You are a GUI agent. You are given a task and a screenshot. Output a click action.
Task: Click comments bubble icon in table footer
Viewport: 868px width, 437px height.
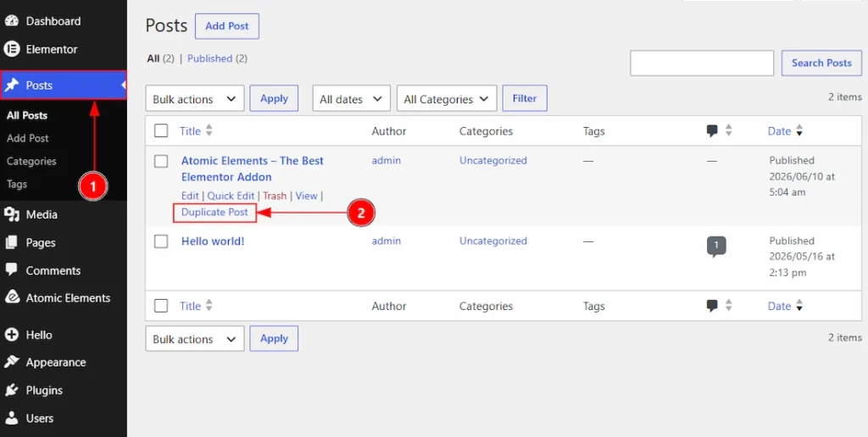[x=712, y=306]
